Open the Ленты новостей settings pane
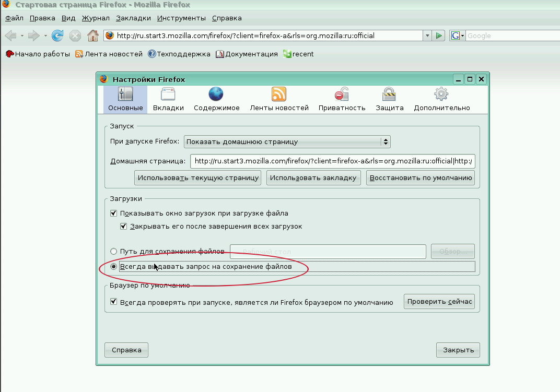This screenshot has width=560, height=392. coord(279,100)
